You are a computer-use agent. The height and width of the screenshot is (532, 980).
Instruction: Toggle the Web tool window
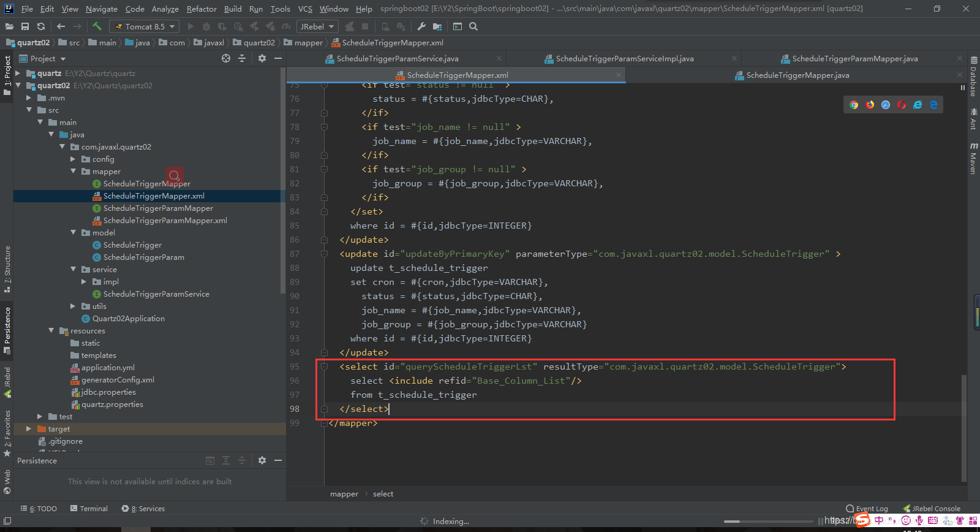(7, 482)
